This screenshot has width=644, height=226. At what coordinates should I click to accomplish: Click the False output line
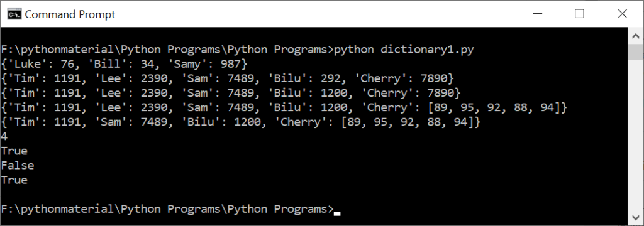(18, 166)
